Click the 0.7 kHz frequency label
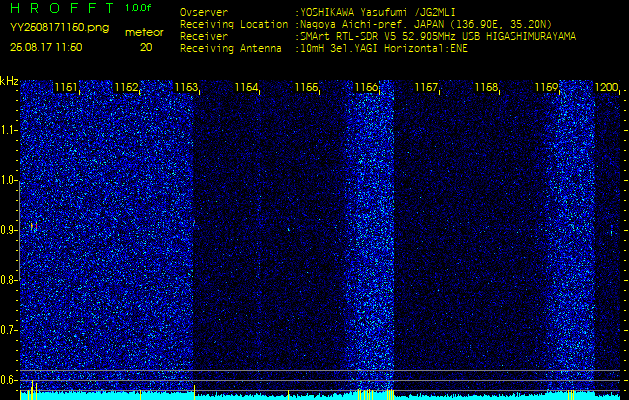The width and height of the screenshot is (629, 400). coord(8,330)
